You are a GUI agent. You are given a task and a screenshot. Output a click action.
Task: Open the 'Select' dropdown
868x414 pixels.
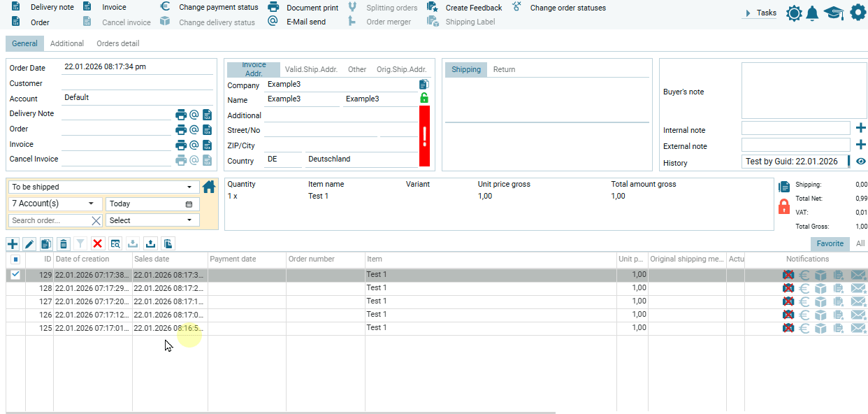(x=152, y=220)
